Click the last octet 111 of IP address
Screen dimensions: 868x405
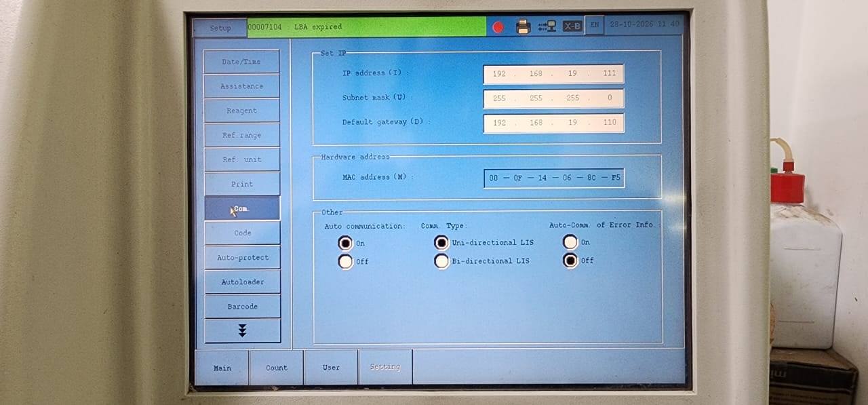[x=609, y=73]
